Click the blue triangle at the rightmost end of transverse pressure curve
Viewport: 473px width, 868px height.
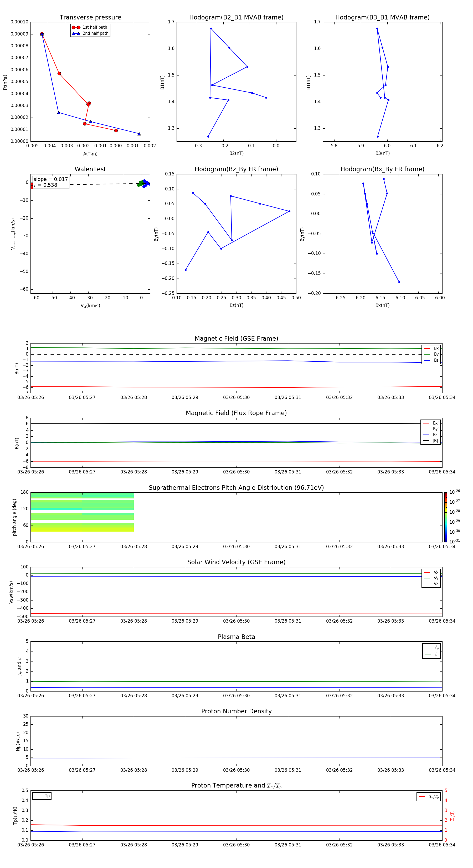tap(139, 134)
